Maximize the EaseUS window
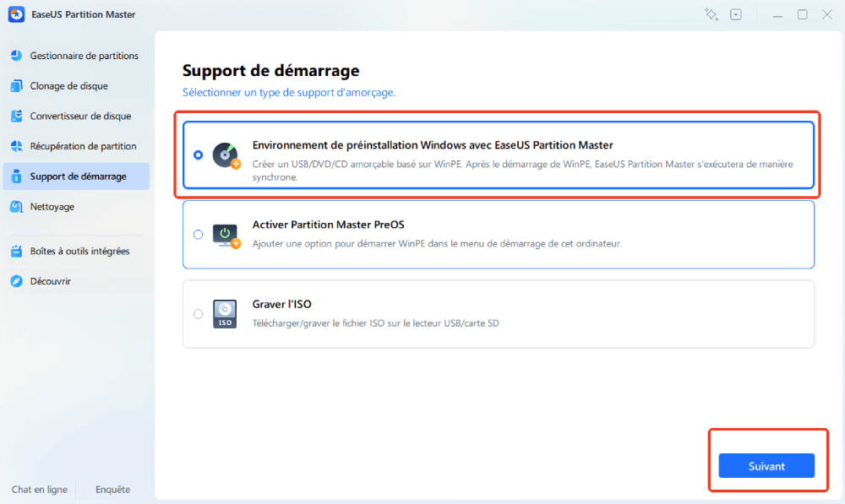 pos(803,14)
